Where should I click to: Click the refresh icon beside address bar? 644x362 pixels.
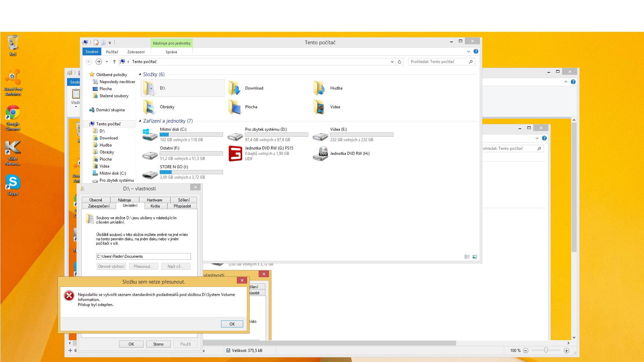(399, 62)
